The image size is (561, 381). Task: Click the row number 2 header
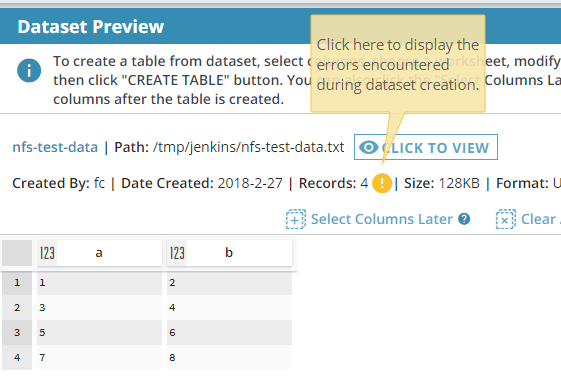[x=17, y=308]
